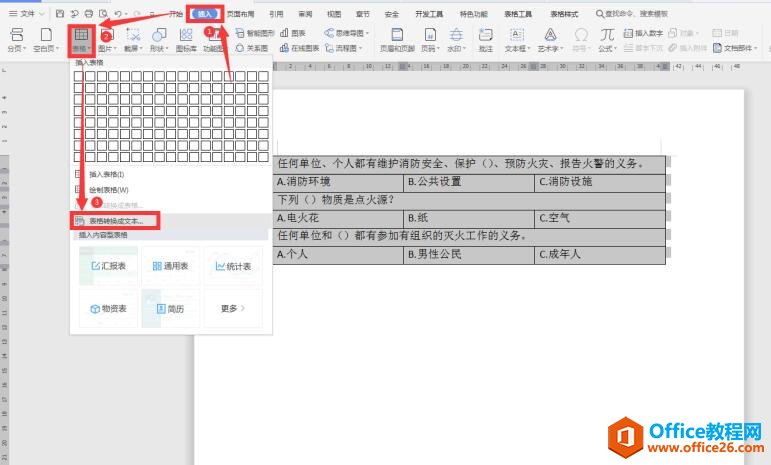
Task: Pick the 统计表 template
Action: pyautogui.click(x=233, y=266)
